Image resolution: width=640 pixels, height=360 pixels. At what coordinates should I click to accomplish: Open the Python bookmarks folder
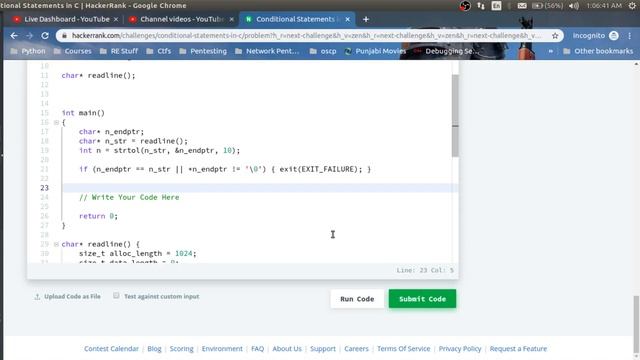point(28,51)
